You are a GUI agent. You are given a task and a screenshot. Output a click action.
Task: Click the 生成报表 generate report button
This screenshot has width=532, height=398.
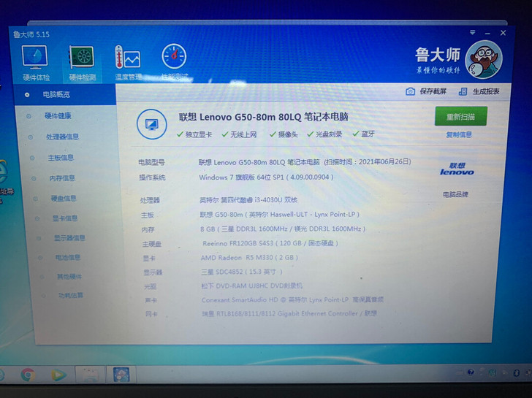point(479,91)
